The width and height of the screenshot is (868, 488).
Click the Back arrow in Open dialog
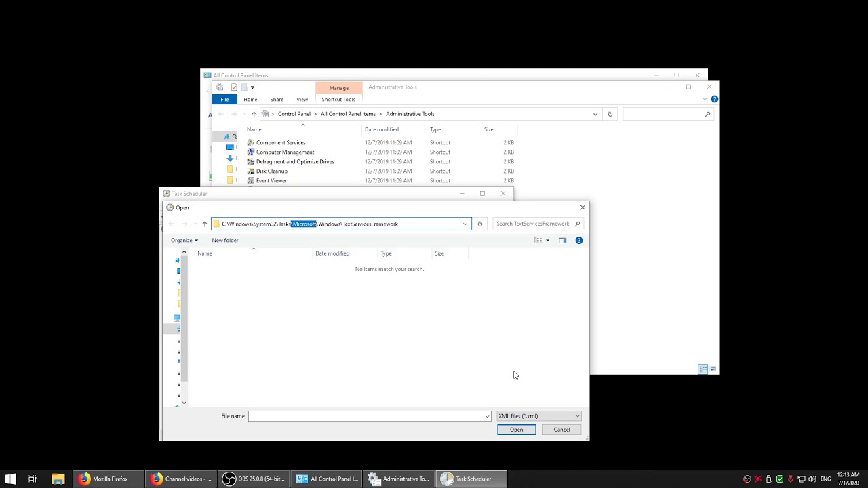(172, 224)
